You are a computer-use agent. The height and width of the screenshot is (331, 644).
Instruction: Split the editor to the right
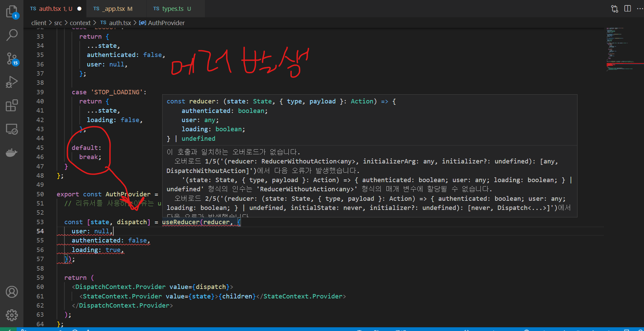click(628, 8)
